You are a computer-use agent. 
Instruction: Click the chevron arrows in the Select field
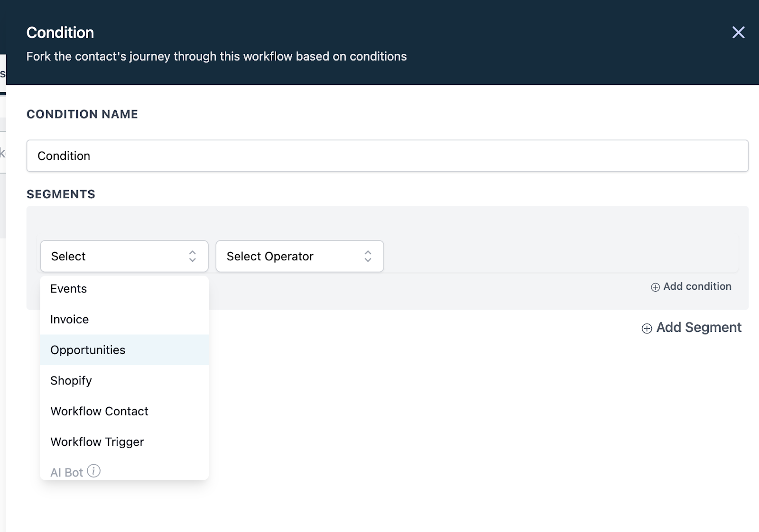click(x=192, y=256)
